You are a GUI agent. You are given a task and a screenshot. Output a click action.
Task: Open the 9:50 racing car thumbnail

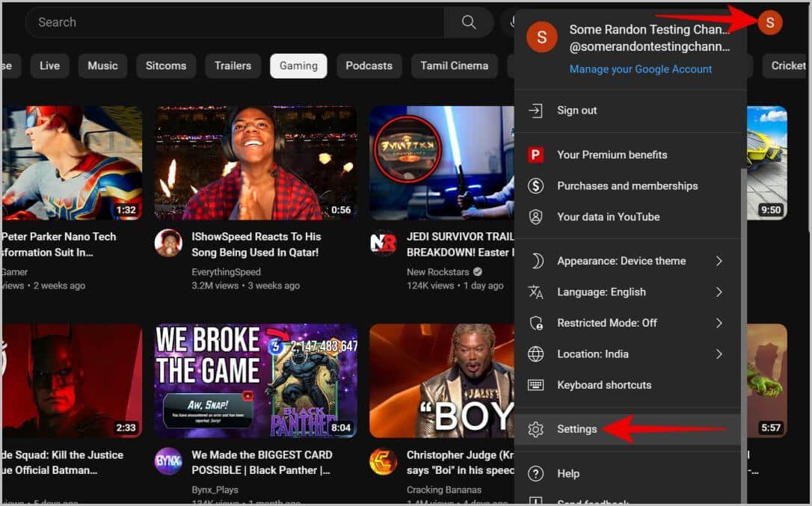point(767,163)
